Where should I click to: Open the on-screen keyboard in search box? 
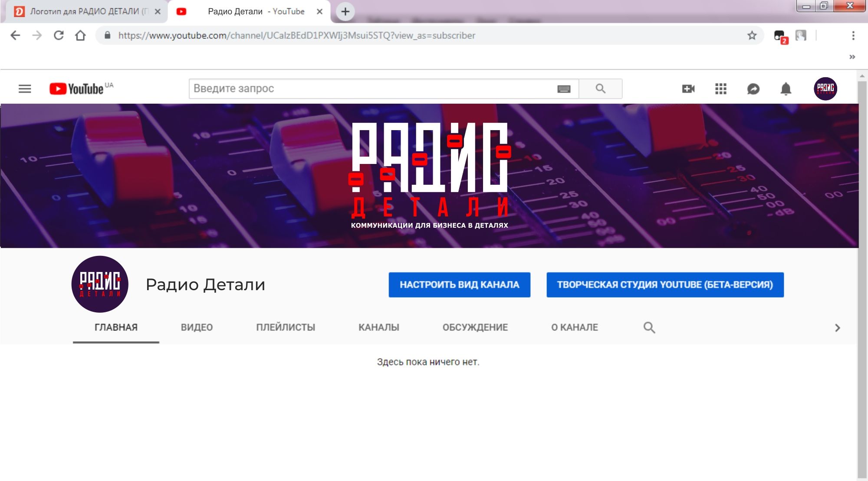coord(564,89)
